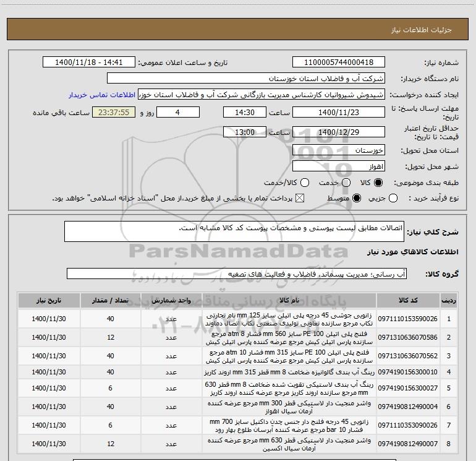This screenshot has height=461, width=476.
Task: Click product code 0971110353090026
Action: [408, 425]
